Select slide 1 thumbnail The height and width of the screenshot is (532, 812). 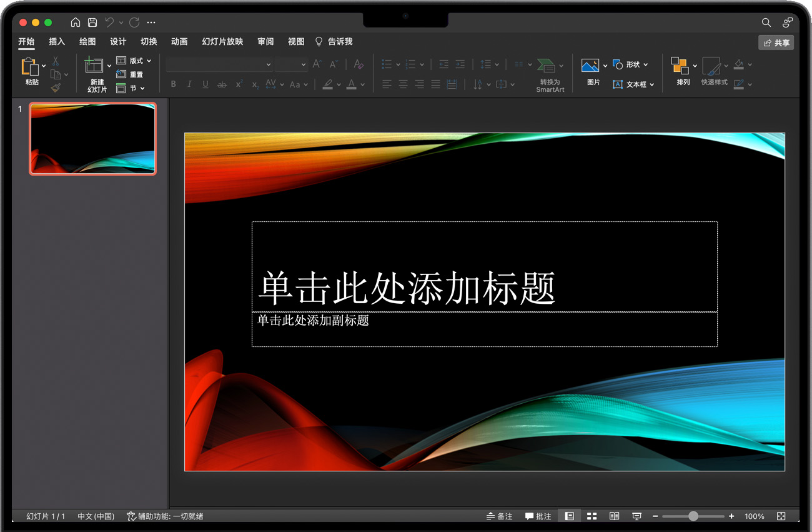click(92, 139)
